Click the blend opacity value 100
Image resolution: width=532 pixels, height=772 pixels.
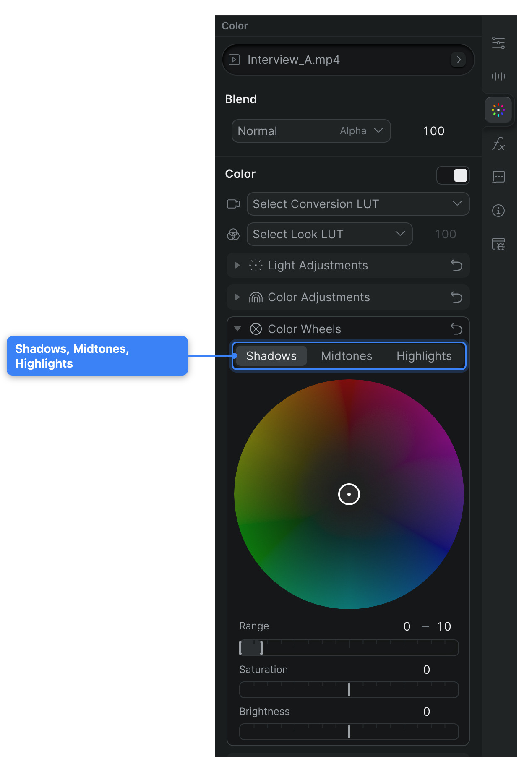[434, 131]
